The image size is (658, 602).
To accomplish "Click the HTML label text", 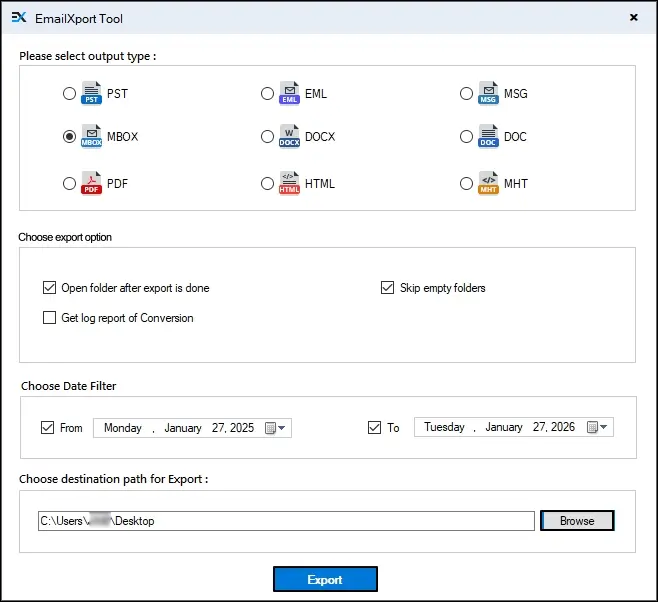I will 320,184.
